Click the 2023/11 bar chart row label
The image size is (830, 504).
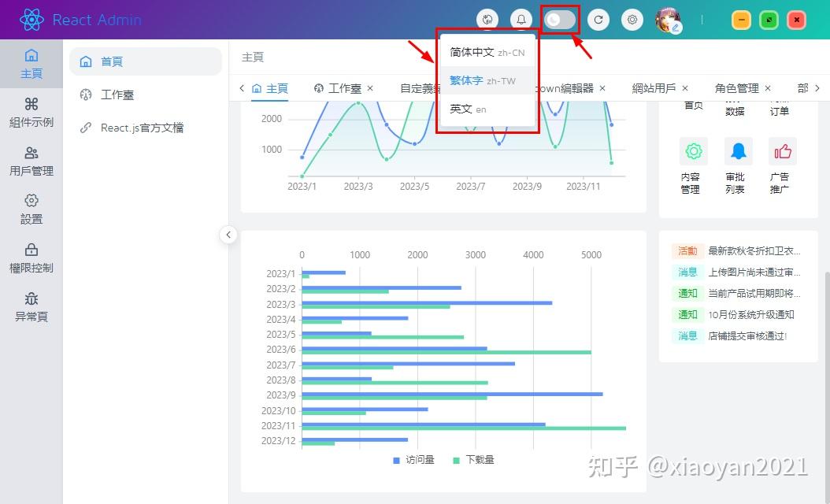click(x=279, y=426)
